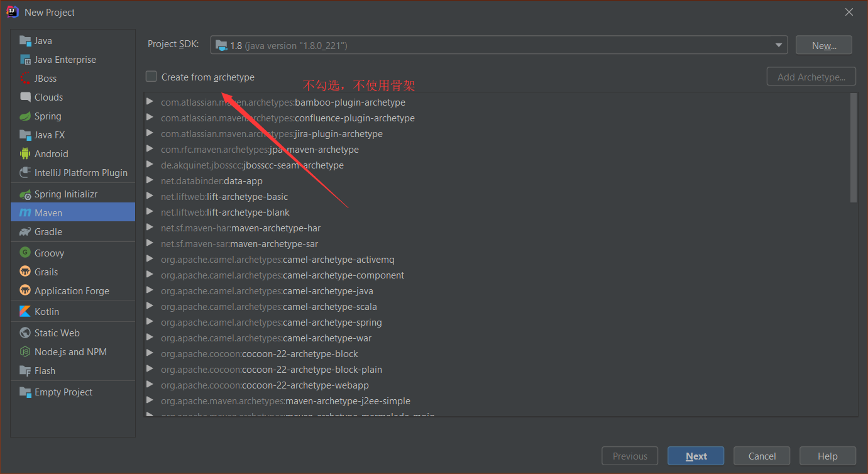Screen dimensions: 868x474
Task: Click the Grails icon
Action: (25, 272)
